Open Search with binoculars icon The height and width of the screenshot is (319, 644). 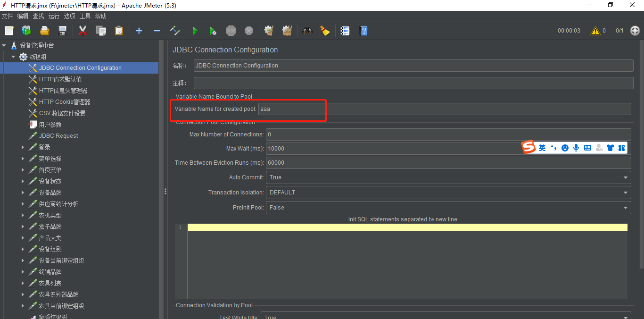[x=307, y=31]
